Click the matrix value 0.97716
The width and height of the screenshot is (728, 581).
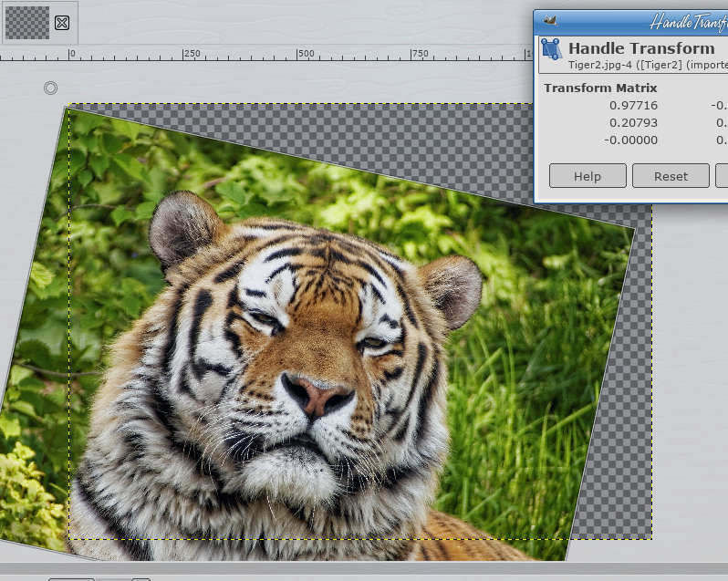coord(633,105)
